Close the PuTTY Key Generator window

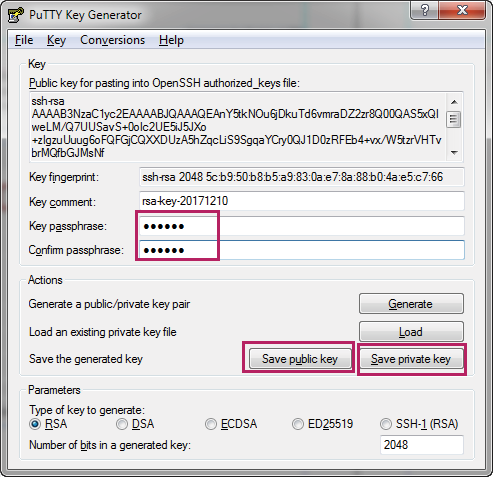coord(462,10)
